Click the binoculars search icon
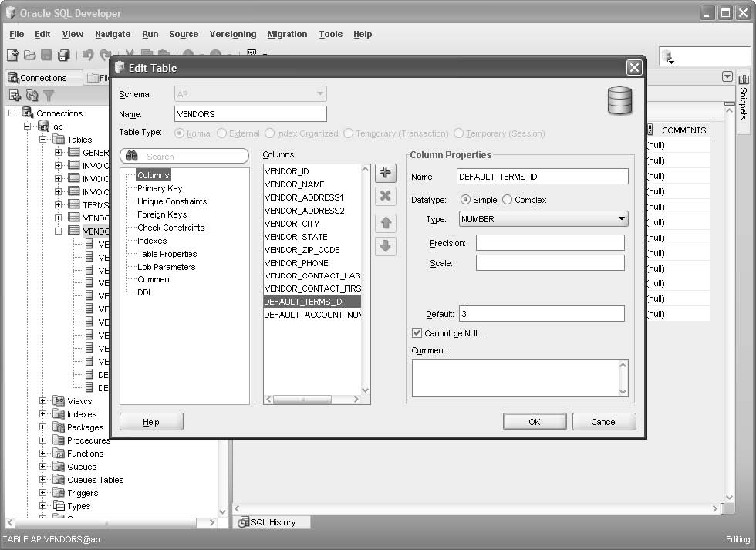756x550 pixels. click(x=132, y=156)
